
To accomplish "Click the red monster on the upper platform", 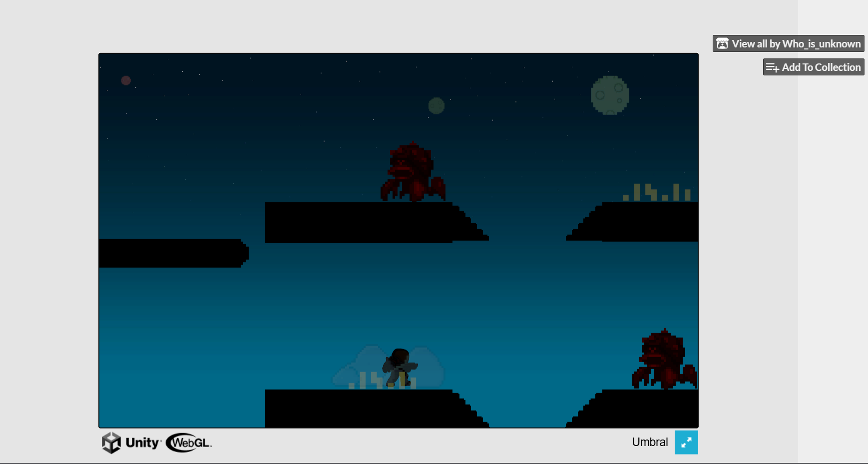I will pos(412,173).
